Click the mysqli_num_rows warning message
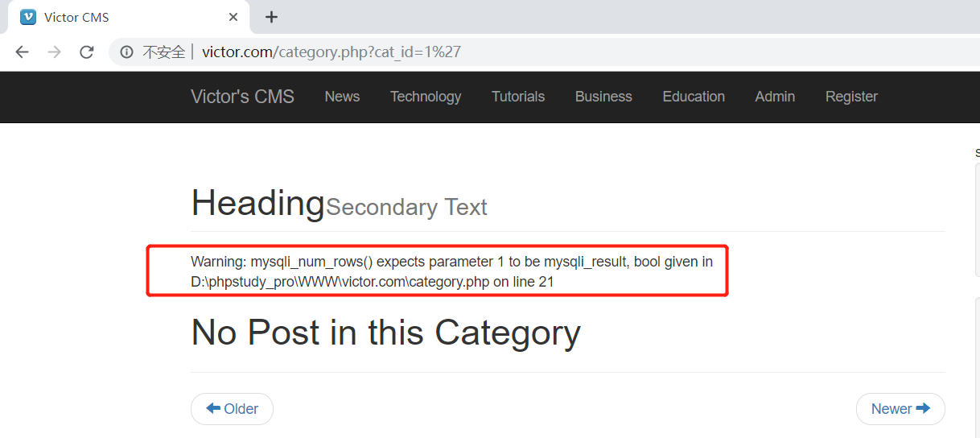Viewport: 980px width, 438px height. [x=451, y=272]
